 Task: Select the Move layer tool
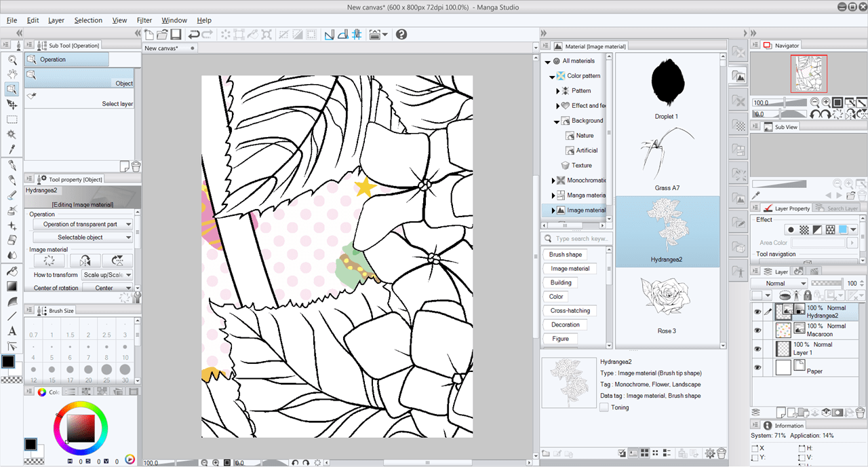tap(12, 104)
